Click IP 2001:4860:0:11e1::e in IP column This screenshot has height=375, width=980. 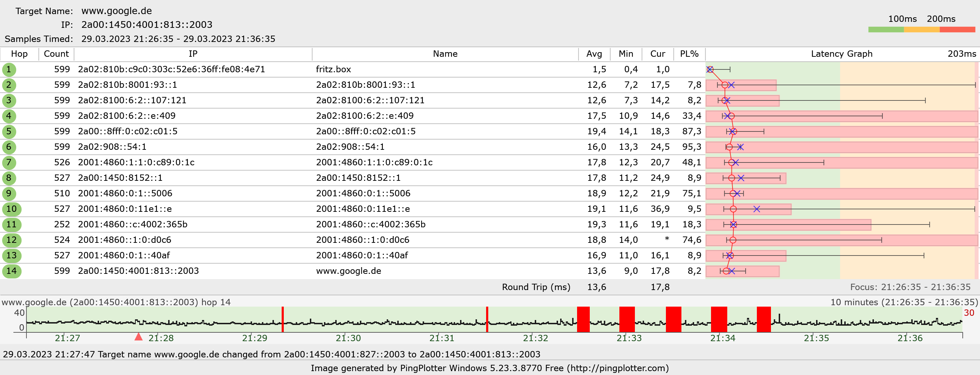[x=125, y=209]
